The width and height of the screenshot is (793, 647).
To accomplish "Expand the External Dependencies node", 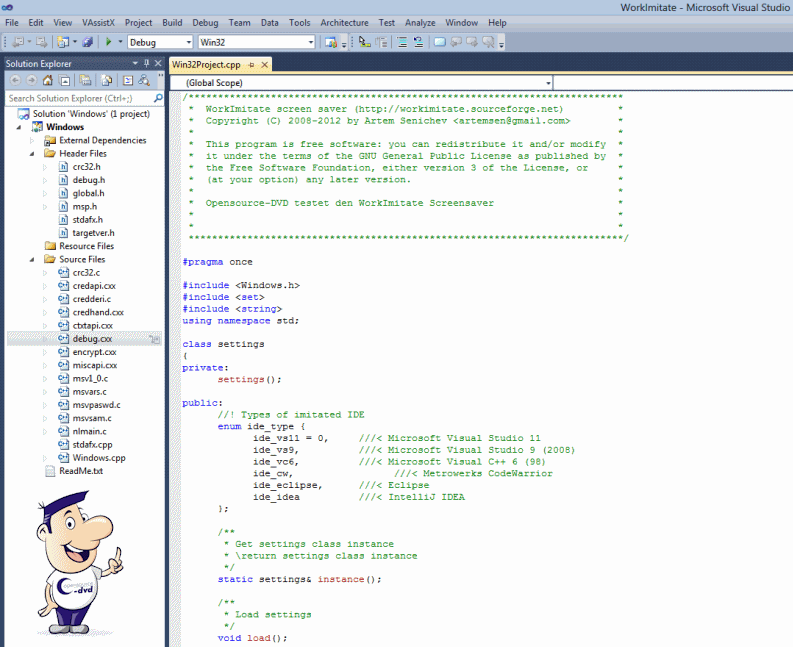I will pyautogui.click(x=34, y=141).
